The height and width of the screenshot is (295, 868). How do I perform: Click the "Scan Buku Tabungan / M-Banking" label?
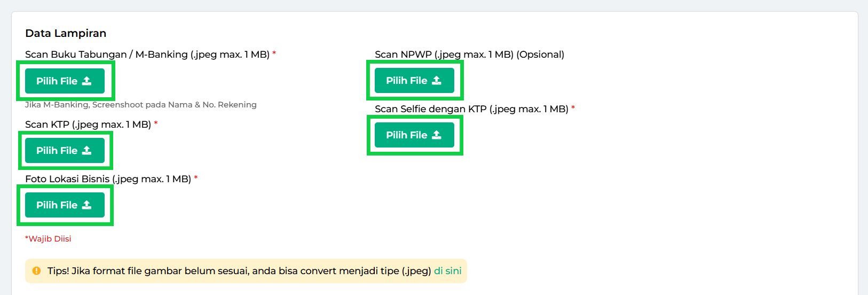[x=147, y=55]
